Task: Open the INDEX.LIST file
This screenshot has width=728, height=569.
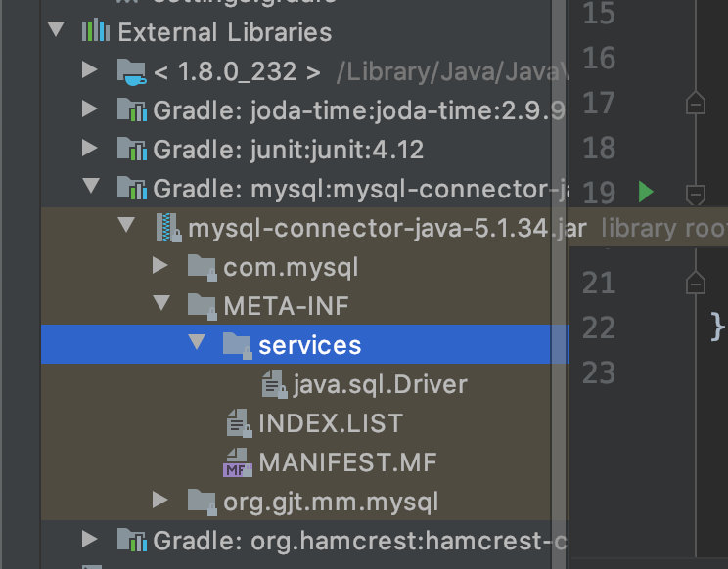Action: 331,423
